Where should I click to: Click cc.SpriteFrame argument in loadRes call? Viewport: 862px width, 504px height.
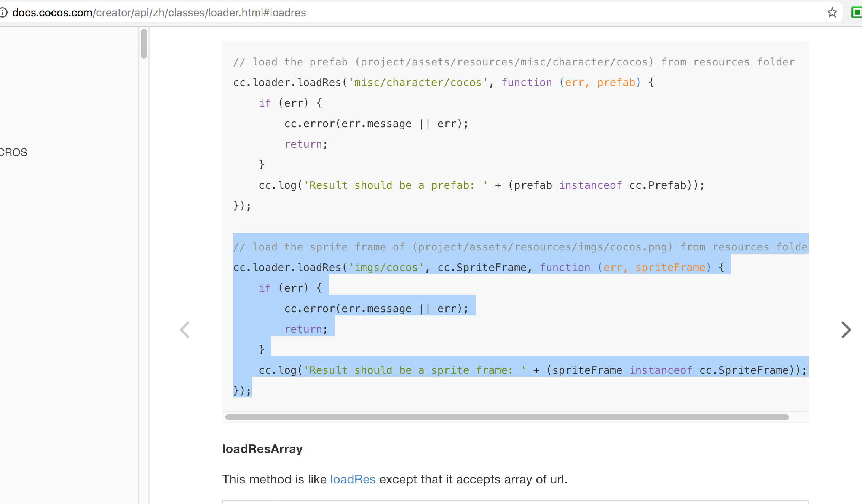[x=482, y=268]
